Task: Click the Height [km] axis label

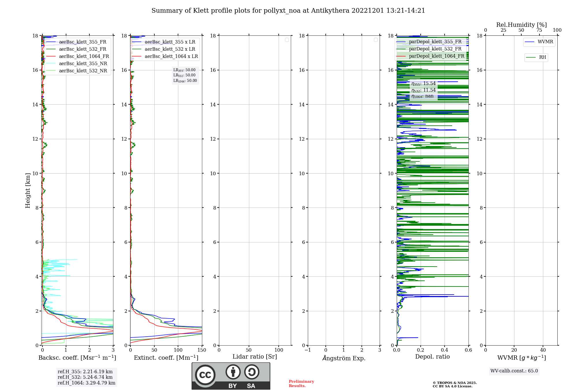Action: tap(28, 191)
